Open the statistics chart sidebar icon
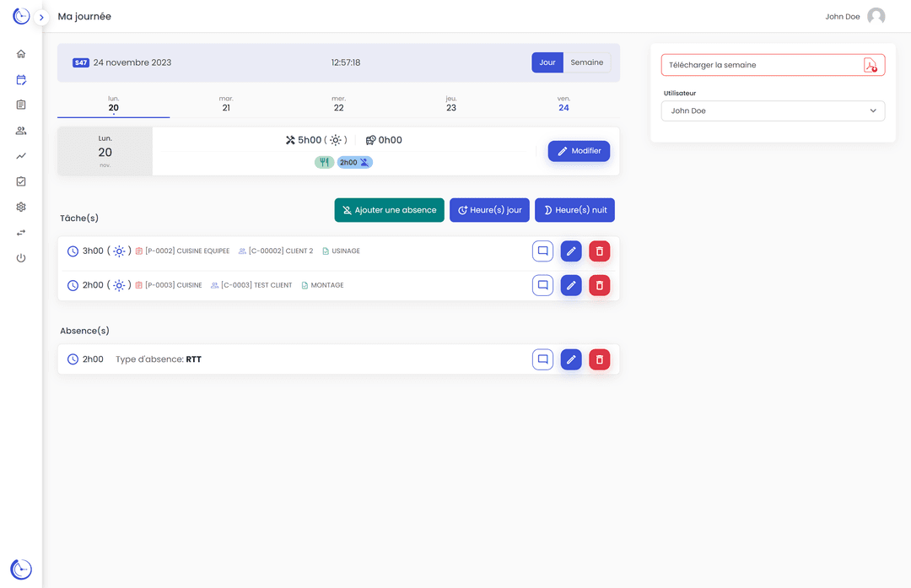Image resolution: width=911 pixels, height=588 pixels. coord(21,156)
